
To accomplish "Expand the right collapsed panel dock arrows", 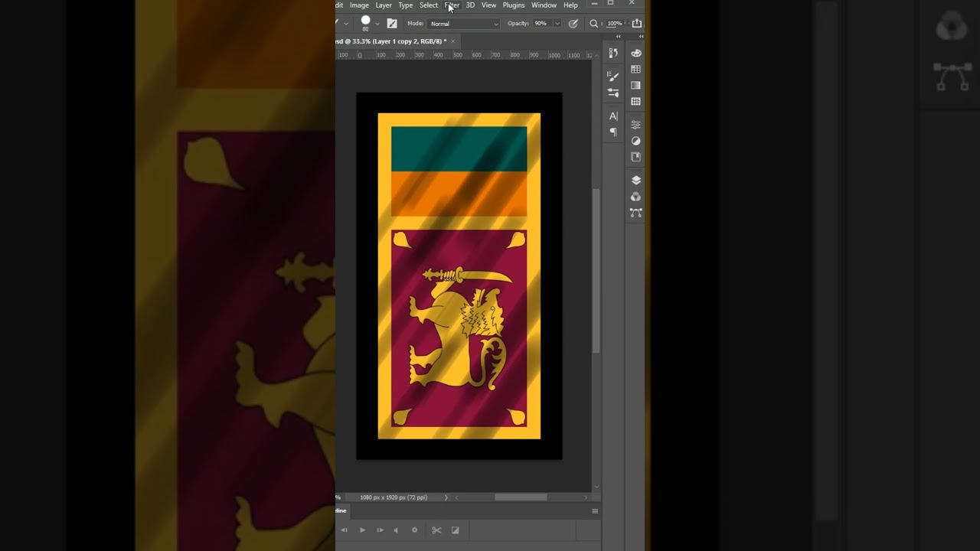I will [x=641, y=36].
